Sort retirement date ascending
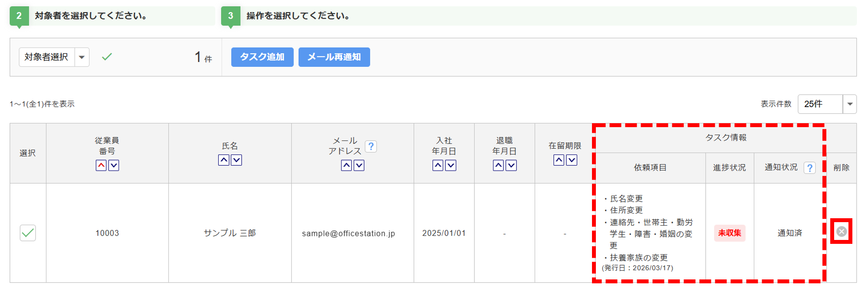This screenshot has height=292, width=868. (498, 165)
